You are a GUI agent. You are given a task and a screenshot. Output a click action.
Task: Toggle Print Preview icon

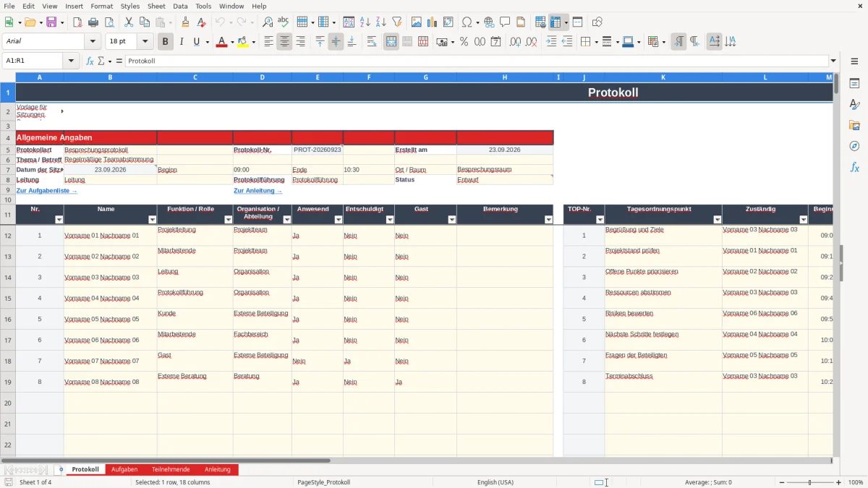pyautogui.click(x=109, y=22)
